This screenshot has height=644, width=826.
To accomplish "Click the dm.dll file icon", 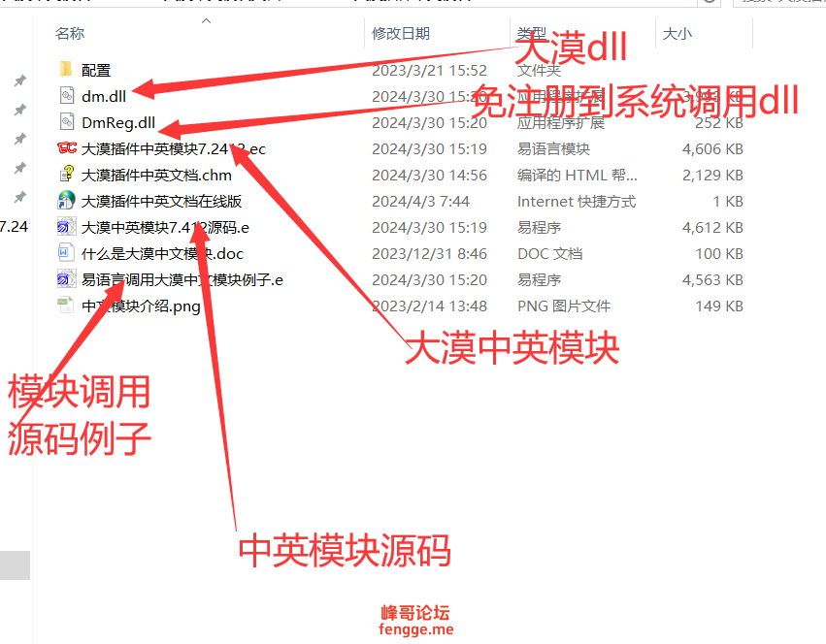I will coord(66,95).
